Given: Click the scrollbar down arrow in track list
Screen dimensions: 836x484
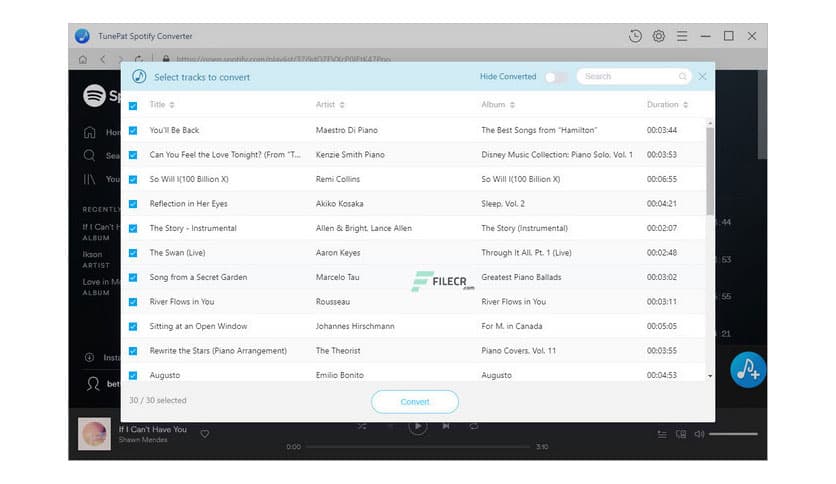Looking at the screenshot, I should click(710, 376).
